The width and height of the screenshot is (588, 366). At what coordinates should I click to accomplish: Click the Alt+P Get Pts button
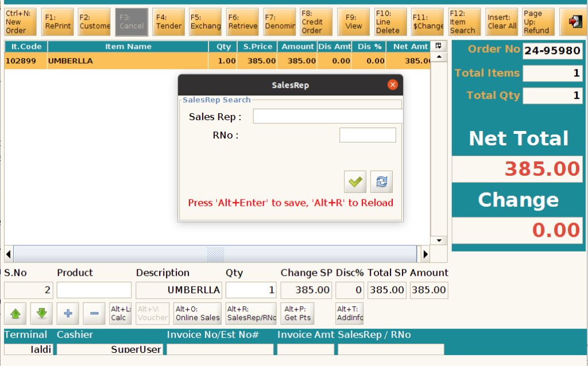click(297, 314)
